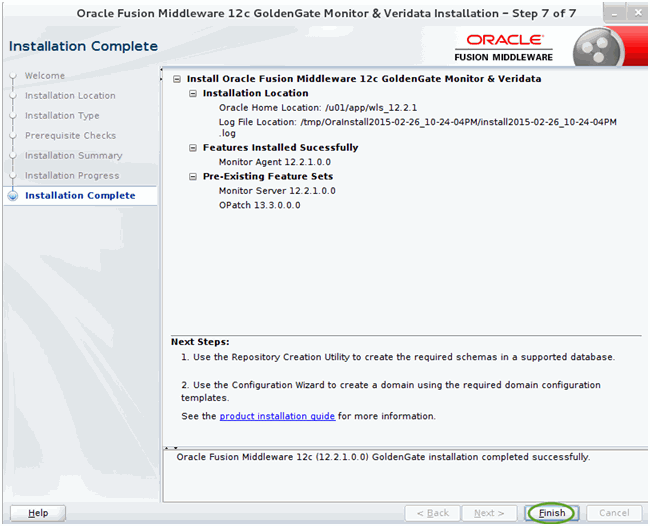The height and width of the screenshot is (526, 650).
Task: Click the Welcome step bullet icon
Action: [13, 75]
